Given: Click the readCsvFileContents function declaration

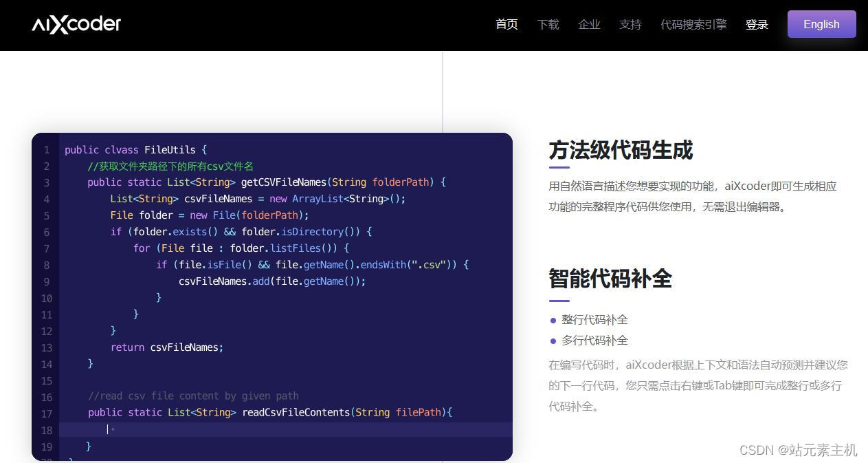Looking at the screenshot, I should point(296,412).
